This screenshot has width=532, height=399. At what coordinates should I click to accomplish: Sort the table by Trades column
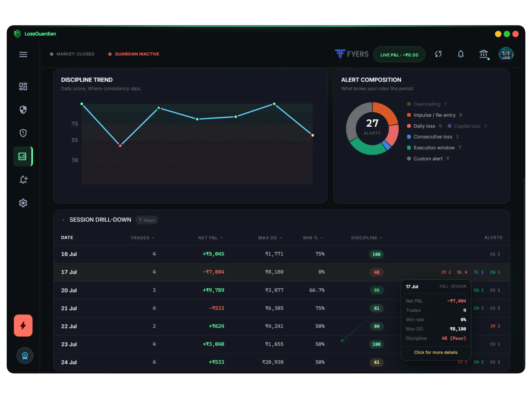[142, 238]
